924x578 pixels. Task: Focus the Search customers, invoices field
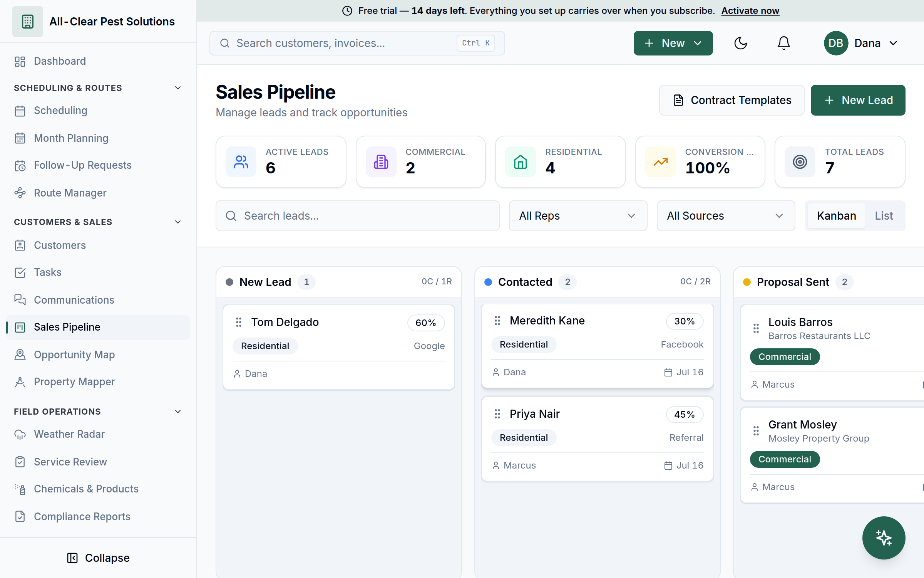tap(357, 43)
